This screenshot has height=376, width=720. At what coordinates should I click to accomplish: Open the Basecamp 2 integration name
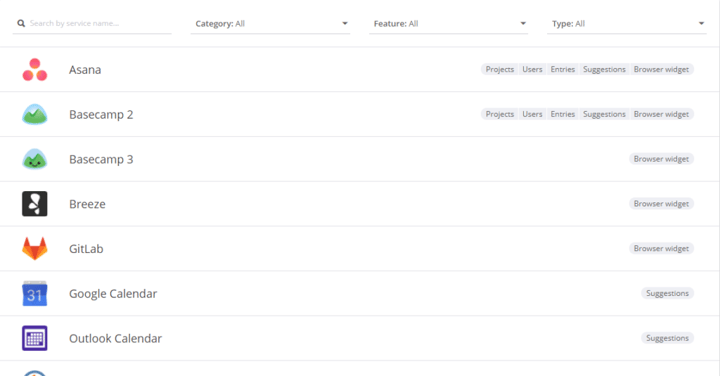point(101,115)
